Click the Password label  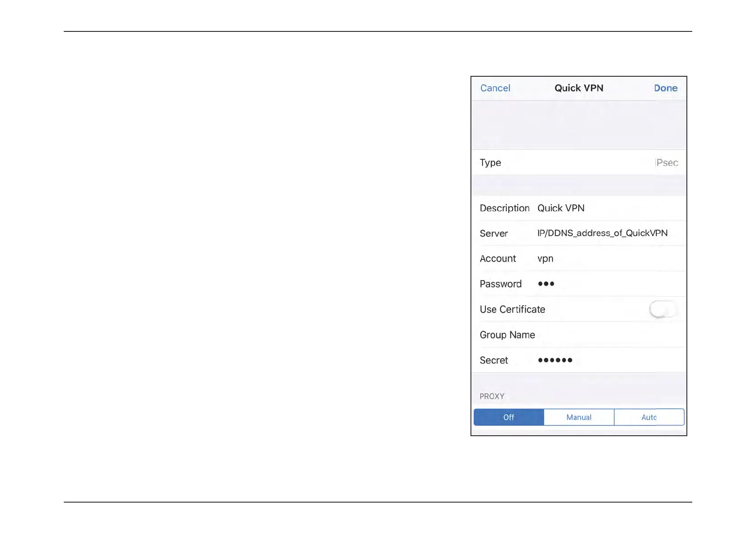[x=501, y=284]
